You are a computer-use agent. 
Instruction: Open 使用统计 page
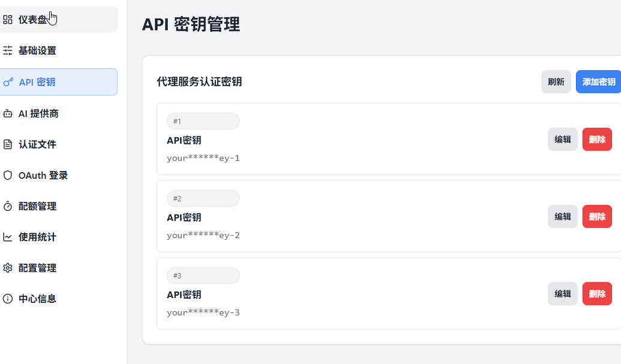(x=59, y=237)
